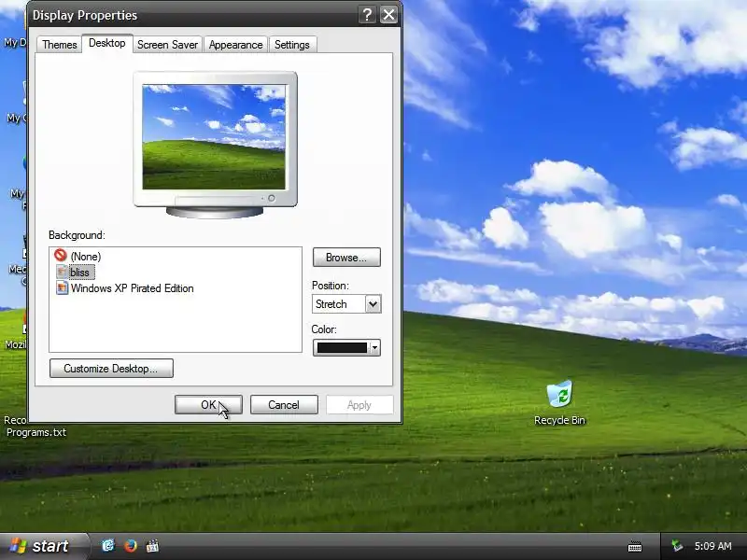Switch to the Themes tab
The height and width of the screenshot is (560, 747).
pyautogui.click(x=59, y=45)
